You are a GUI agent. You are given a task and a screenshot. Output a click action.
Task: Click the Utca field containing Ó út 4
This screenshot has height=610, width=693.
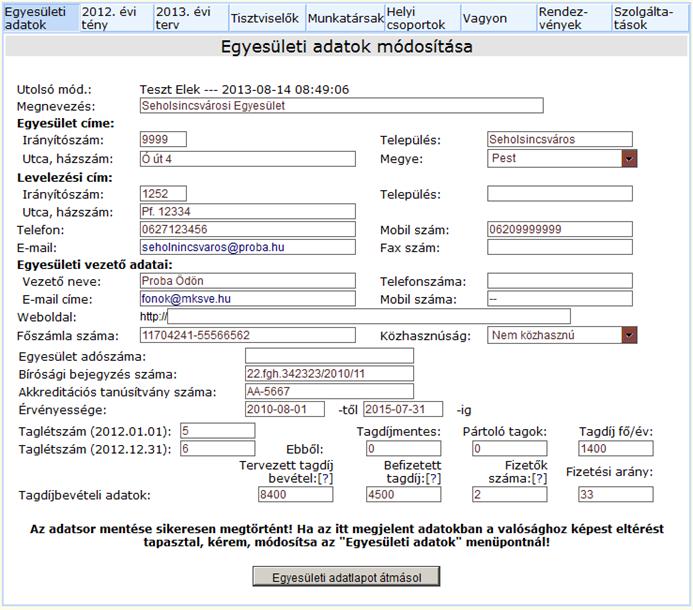pos(248,159)
